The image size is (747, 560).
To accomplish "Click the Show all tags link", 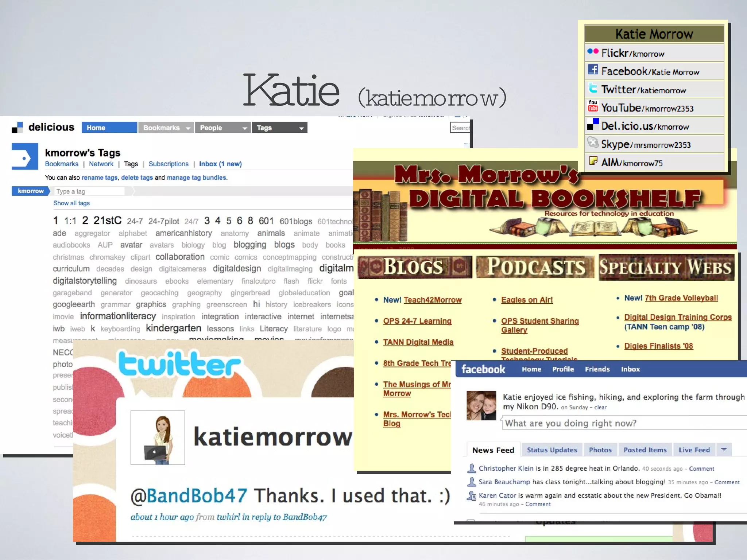I will [x=71, y=203].
